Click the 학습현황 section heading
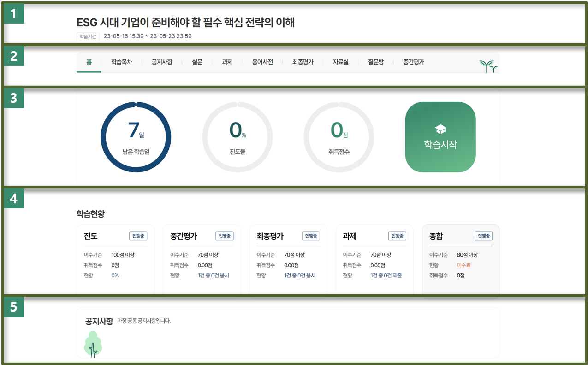Screen dimensions: 588x365 click(x=90, y=214)
